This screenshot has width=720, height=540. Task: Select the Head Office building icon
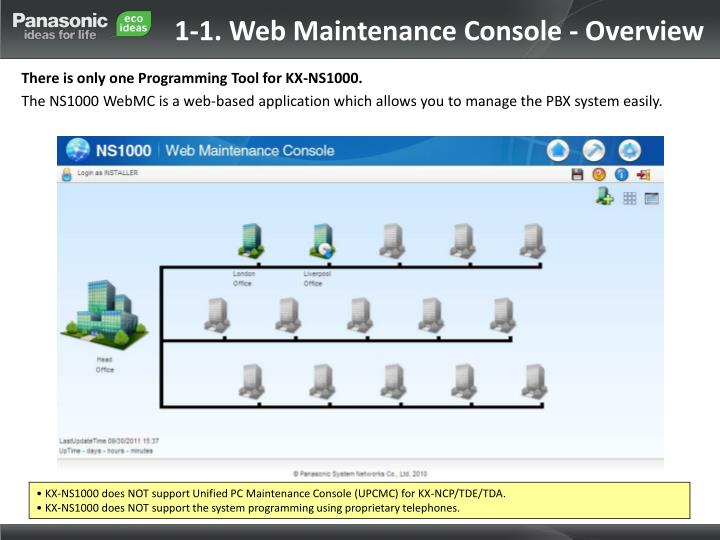click(104, 314)
